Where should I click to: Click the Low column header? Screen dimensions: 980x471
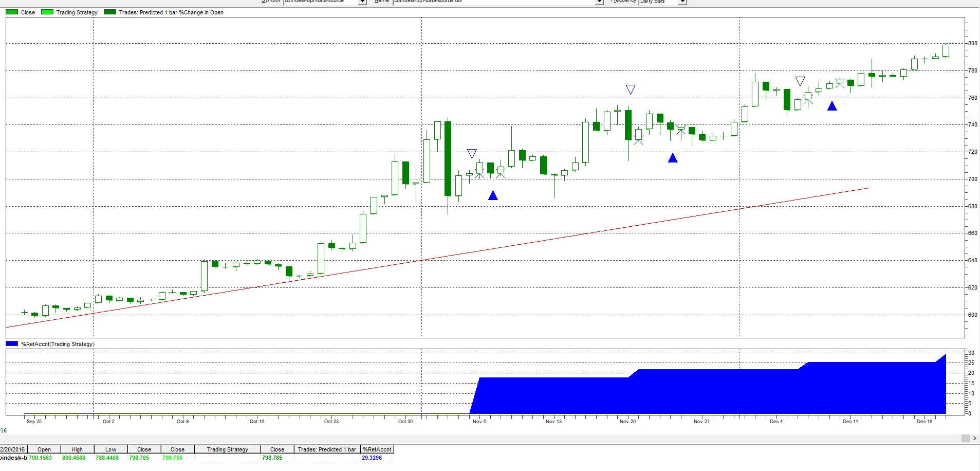110,449
